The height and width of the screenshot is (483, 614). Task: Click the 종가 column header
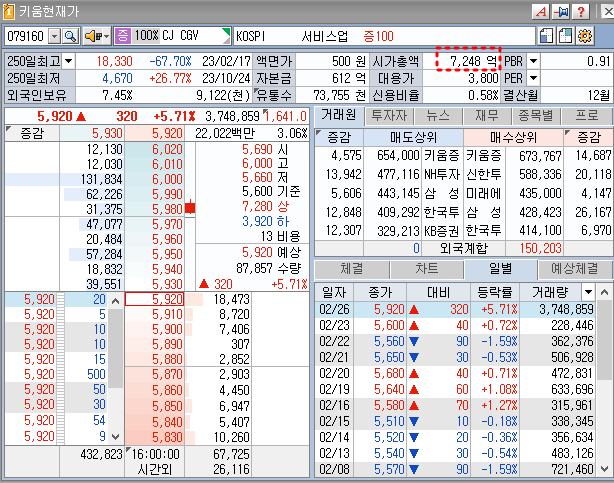380,292
